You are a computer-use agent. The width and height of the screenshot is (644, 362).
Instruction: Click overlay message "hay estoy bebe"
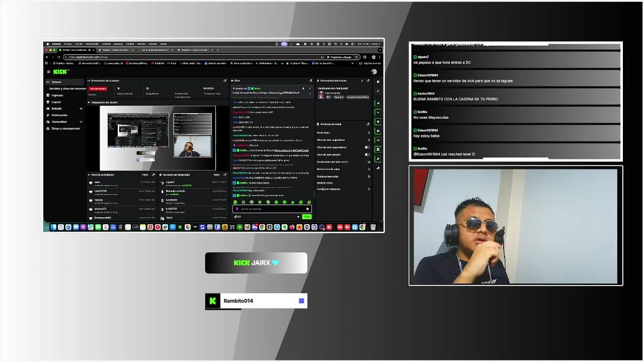pyautogui.click(x=427, y=136)
